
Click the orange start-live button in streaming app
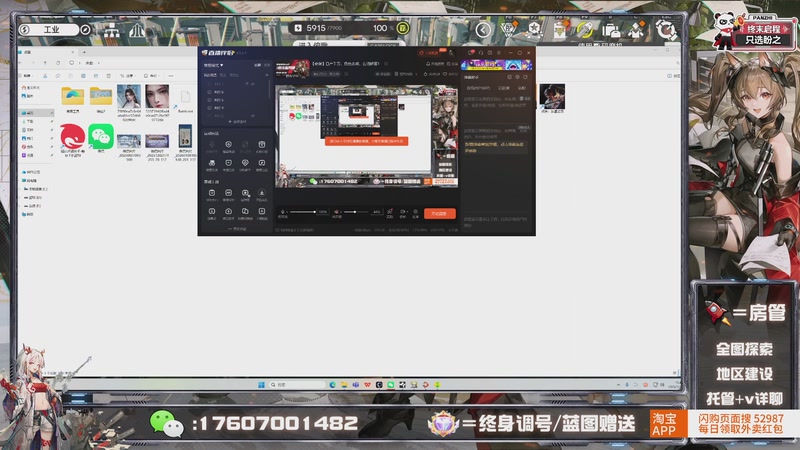(x=439, y=213)
